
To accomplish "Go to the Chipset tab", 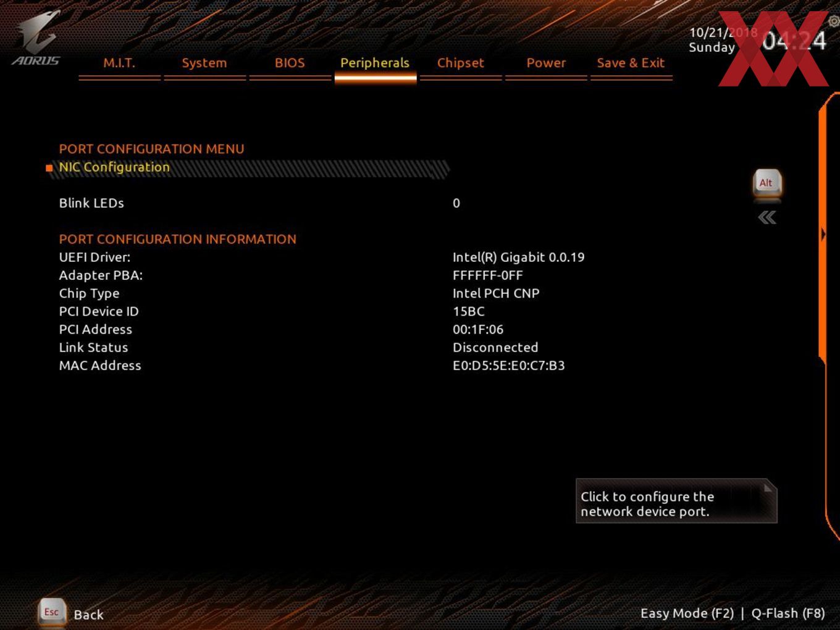I will click(460, 63).
